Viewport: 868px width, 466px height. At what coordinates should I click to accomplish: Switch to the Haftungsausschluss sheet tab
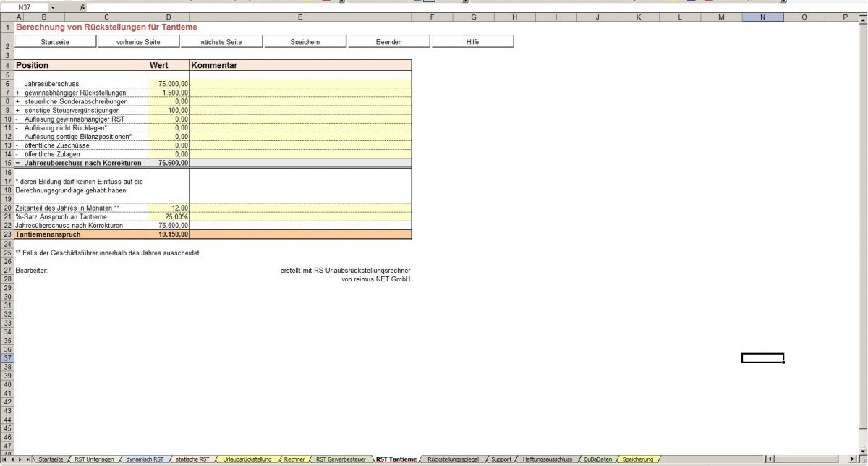coord(547,459)
